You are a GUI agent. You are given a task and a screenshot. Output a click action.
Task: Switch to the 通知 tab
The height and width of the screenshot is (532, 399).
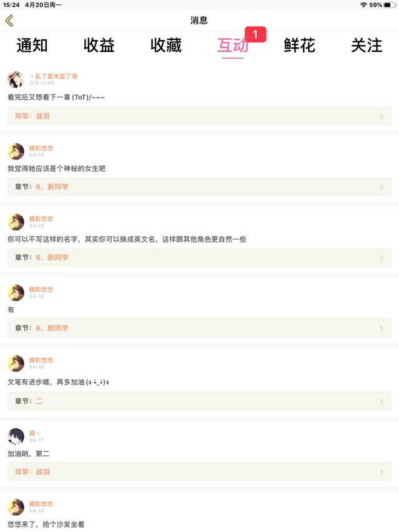(x=32, y=45)
